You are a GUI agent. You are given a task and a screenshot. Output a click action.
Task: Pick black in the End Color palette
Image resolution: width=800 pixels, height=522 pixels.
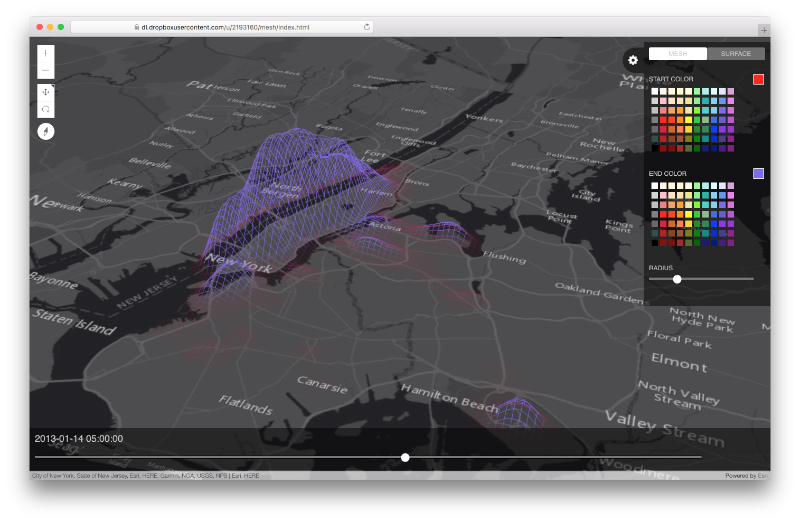coord(655,243)
